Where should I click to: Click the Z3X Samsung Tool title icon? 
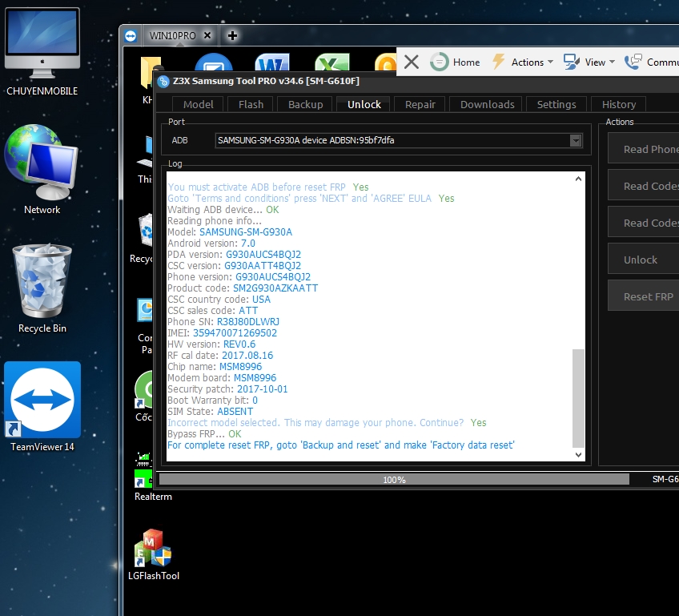pyautogui.click(x=163, y=82)
